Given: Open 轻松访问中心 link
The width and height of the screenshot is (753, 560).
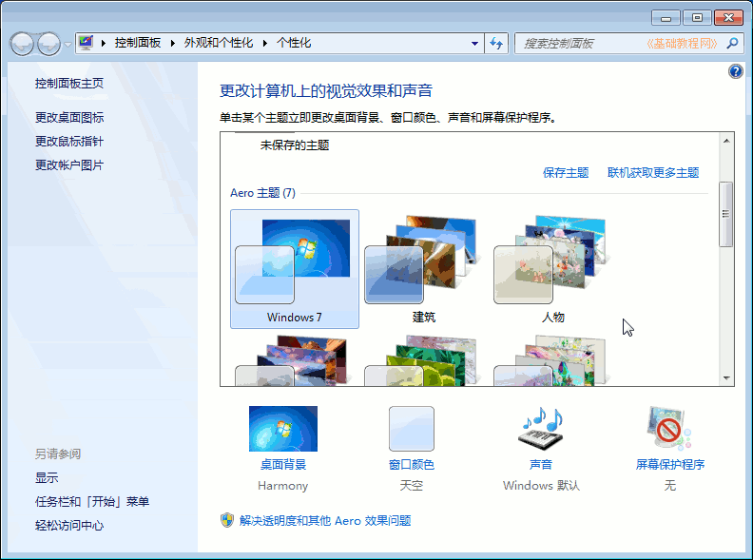Looking at the screenshot, I should [69, 526].
